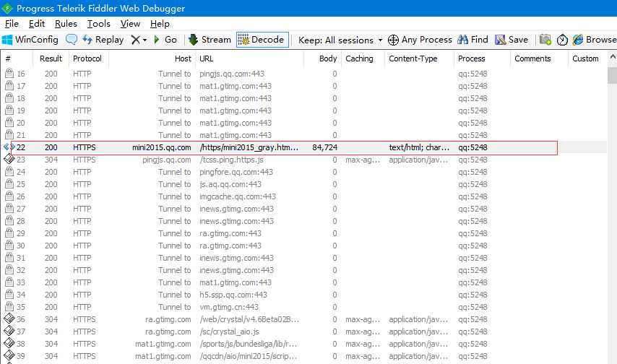Open the View menu
This screenshot has height=364, width=617.
tap(130, 24)
